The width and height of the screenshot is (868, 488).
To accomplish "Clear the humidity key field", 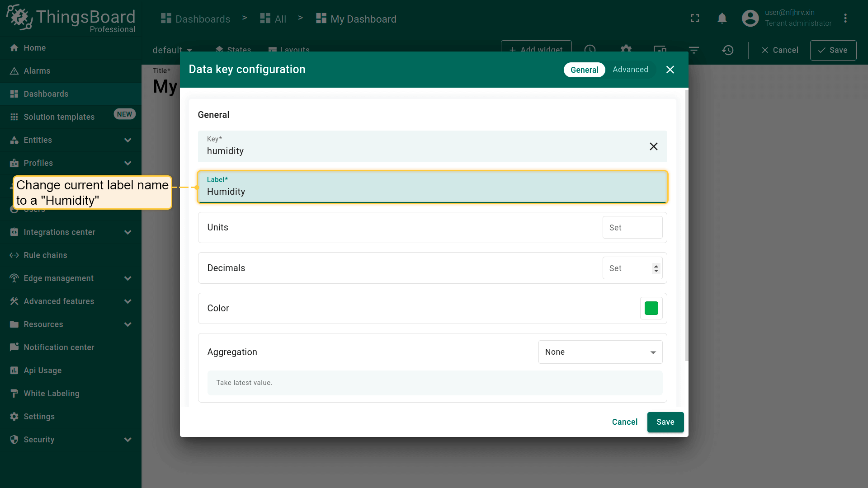I will click(x=653, y=146).
